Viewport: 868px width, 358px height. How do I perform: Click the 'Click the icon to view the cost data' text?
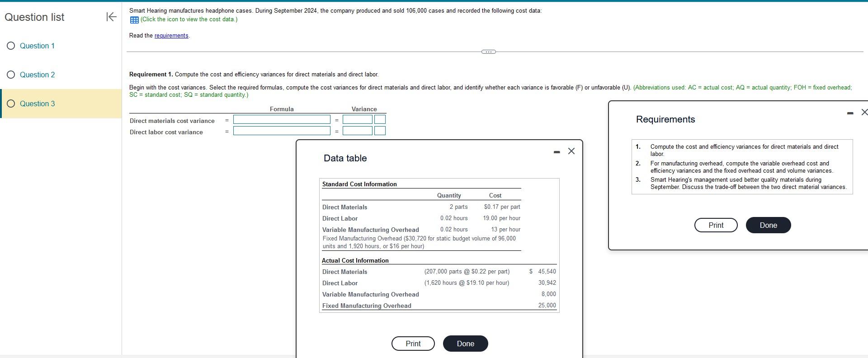(x=189, y=19)
